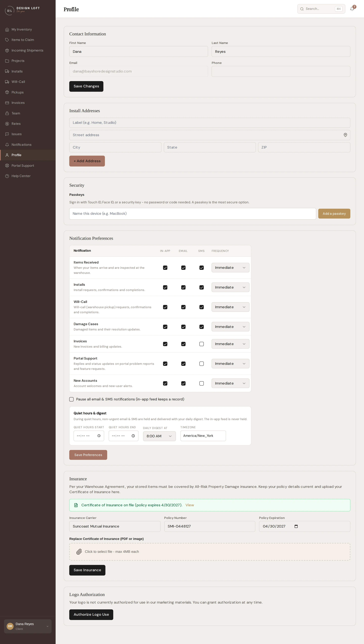View the Certificate of Insurance link

point(190,505)
